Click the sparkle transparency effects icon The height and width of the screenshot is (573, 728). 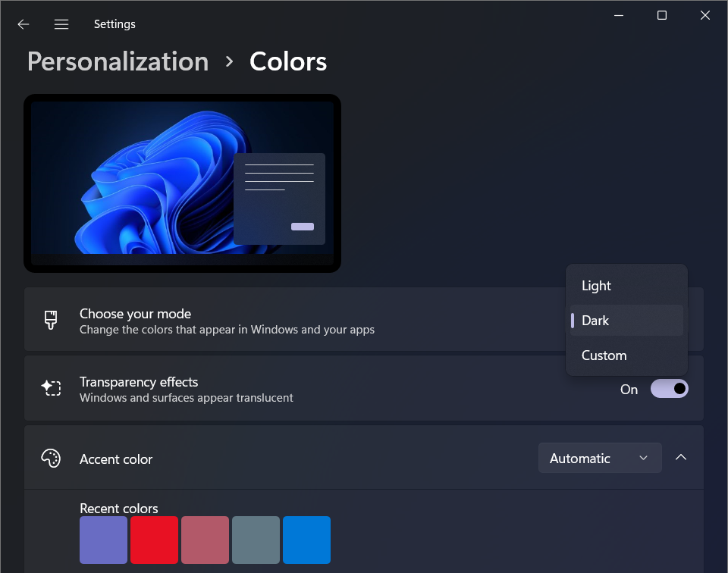(51, 387)
